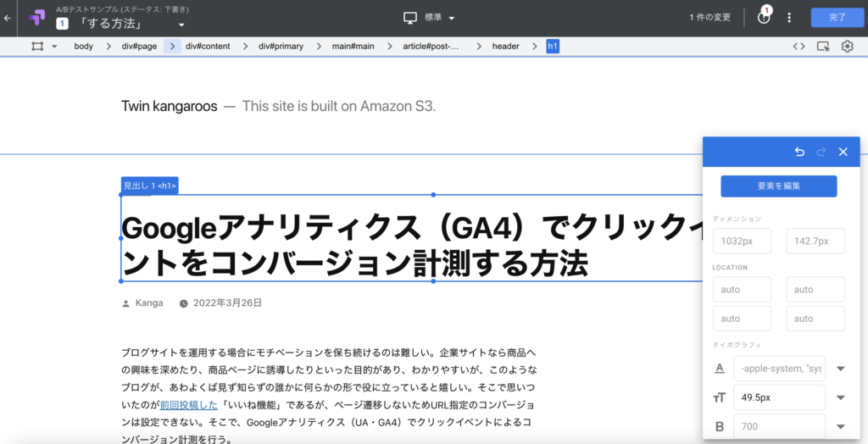The image size is (868, 444).
Task: Click the Googleアナリティクス heading text
Action: pyautogui.click(x=411, y=246)
